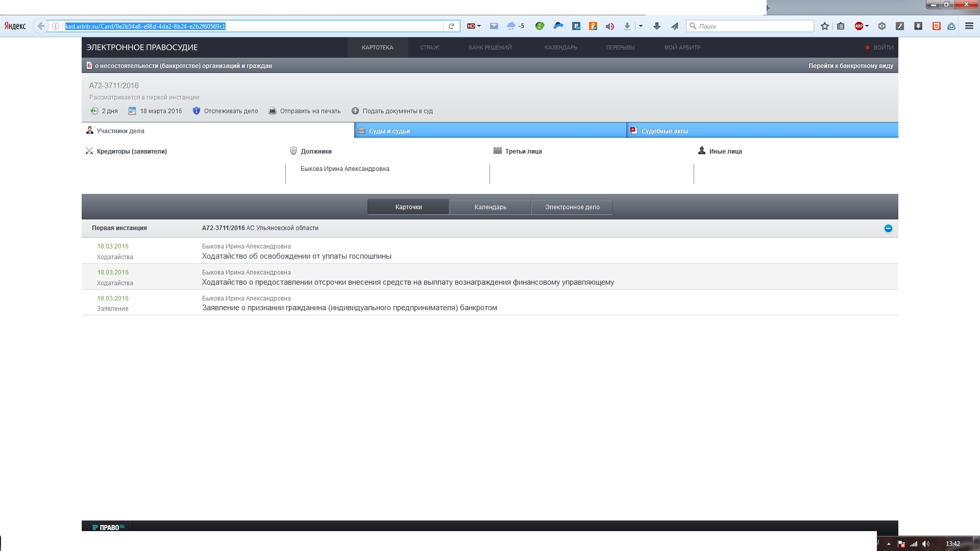Bookmark page with the star icon
Screen dimensions: 980x551
825,26
